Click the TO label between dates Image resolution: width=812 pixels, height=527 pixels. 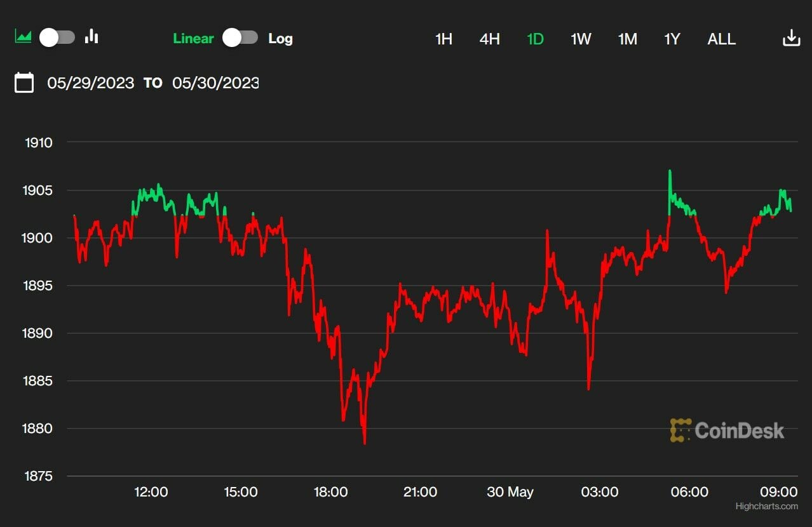[x=152, y=83]
